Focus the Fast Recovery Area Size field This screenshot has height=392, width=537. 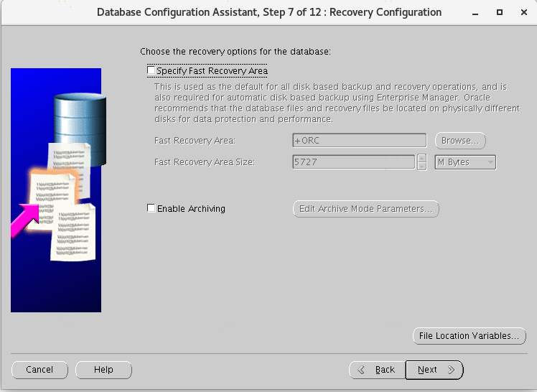point(353,162)
